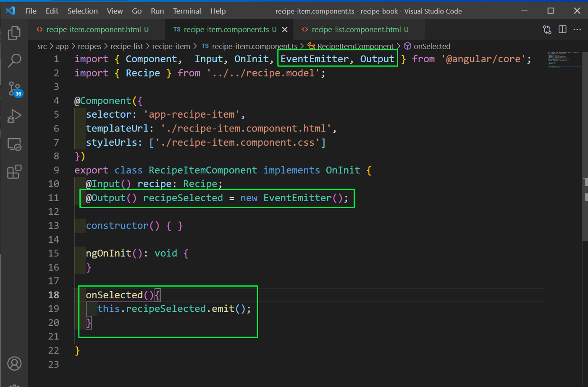The image size is (588, 387).
Task: Click the Open Changes compare icon
Action: 547,29
